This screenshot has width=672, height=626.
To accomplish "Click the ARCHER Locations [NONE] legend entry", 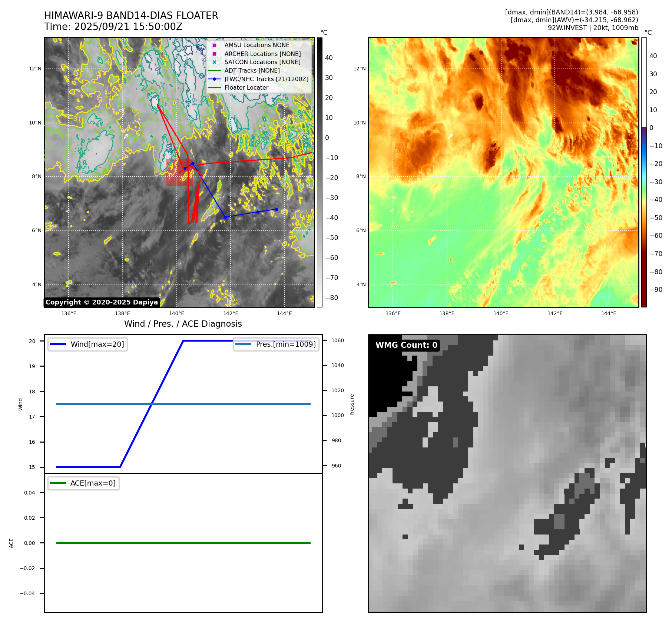I will click(x=262, y=54).
